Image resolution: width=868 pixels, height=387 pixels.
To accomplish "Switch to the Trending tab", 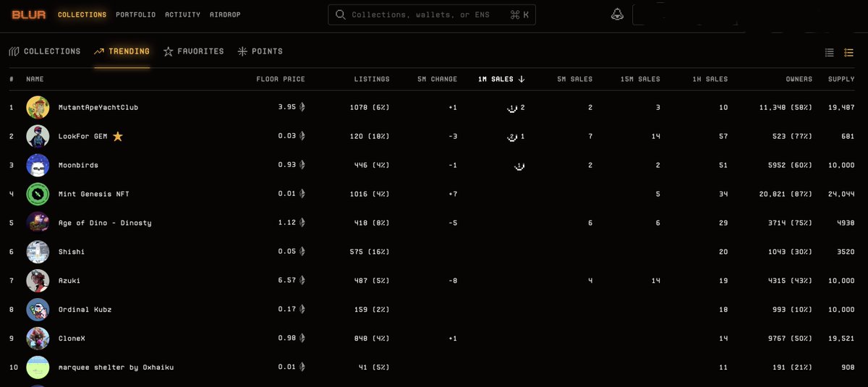I will click(122, 51).
